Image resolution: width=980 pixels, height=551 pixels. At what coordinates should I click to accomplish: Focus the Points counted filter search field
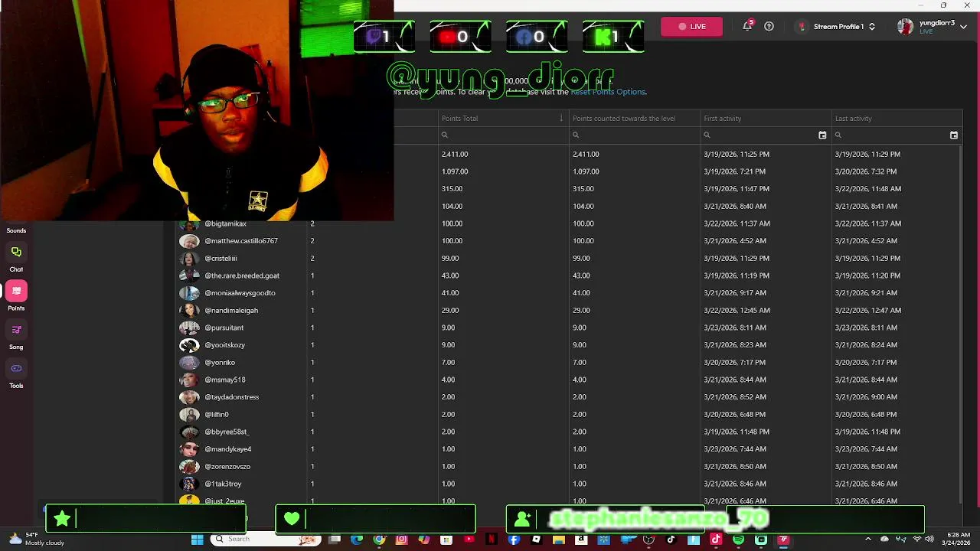pyautogui.click(x=634, y=135)
